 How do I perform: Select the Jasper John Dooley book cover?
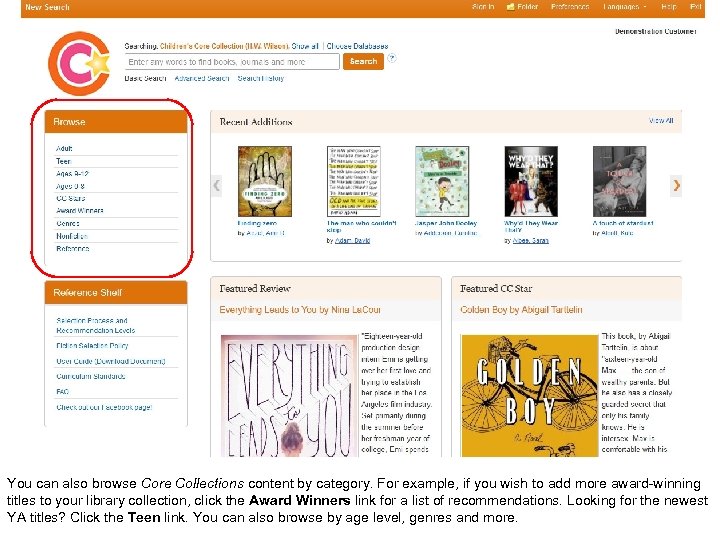click(x=442, y=181)
